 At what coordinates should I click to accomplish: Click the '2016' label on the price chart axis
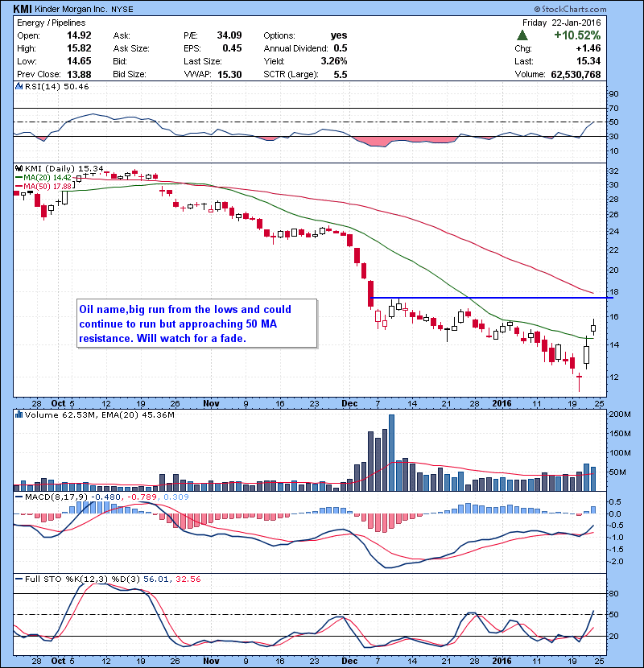(502, 403)
